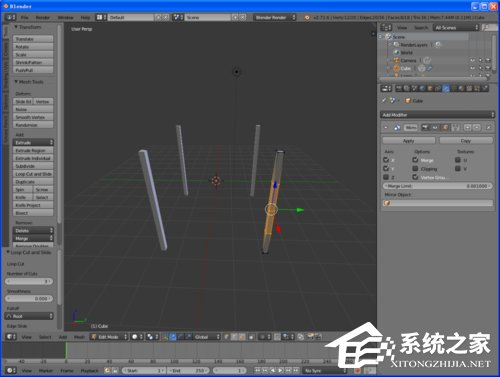Open the Object properties tab icon
The height and width of the screenshot is (377, 500).
[430, 88]
